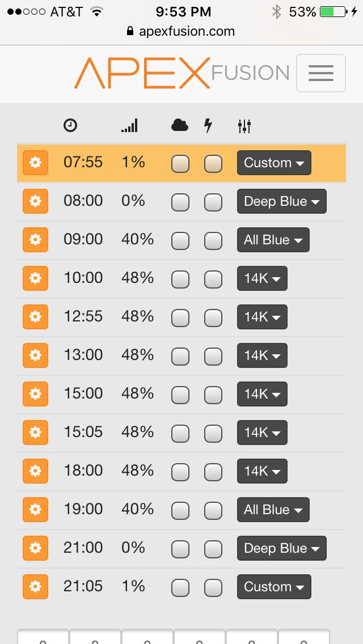Click the Apex Fusion logo
Image resolution: width=363 pixels, height=644 pixels.
point(181,73)
